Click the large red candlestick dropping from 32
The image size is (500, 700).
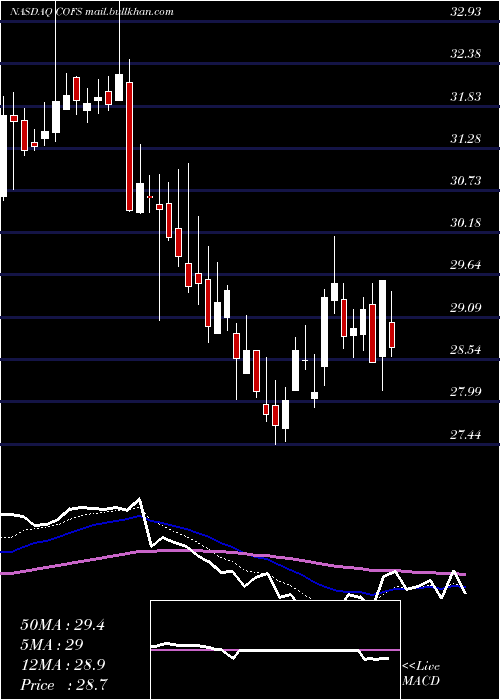(x=129, y=146)
